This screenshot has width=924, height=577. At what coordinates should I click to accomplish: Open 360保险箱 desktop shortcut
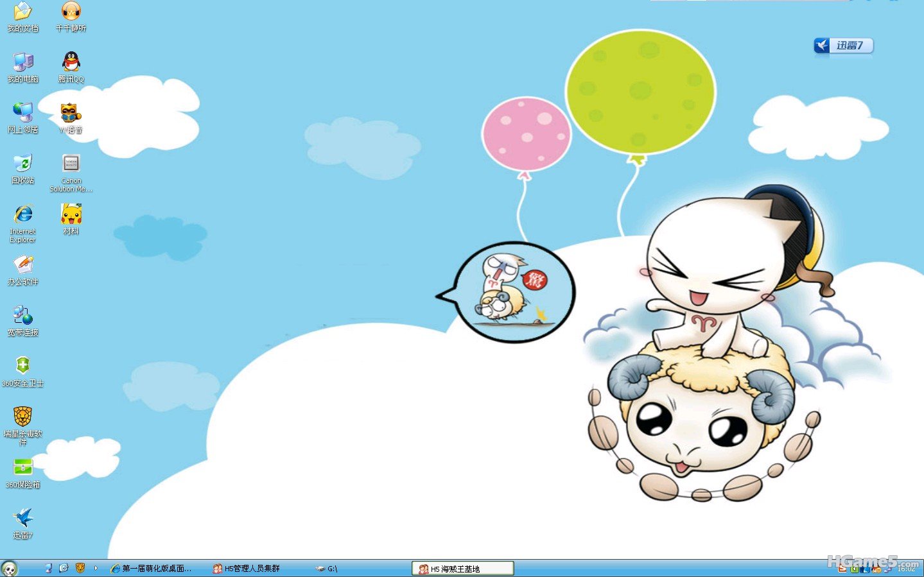22,468
